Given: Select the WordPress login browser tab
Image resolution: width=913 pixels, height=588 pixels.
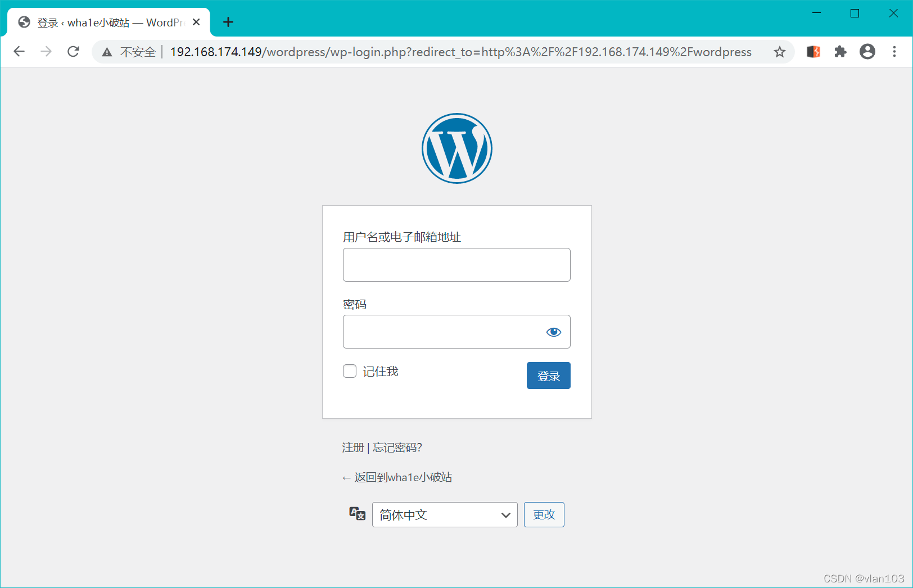Looking at the screenshot, I should (x=109, y=22).
